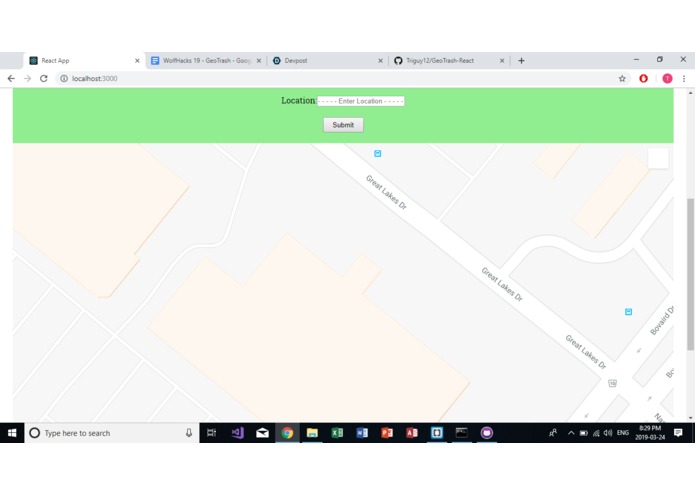The height and width of the screenshot is (494, 695).
Task: Close the Devpost tab
Action: point(380,61)
